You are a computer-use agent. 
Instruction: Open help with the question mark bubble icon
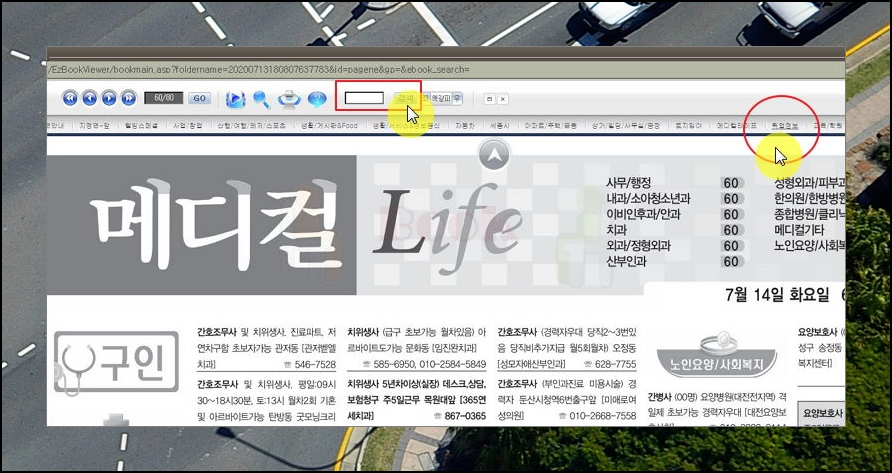pyautogui.click(x=317, y=99)
